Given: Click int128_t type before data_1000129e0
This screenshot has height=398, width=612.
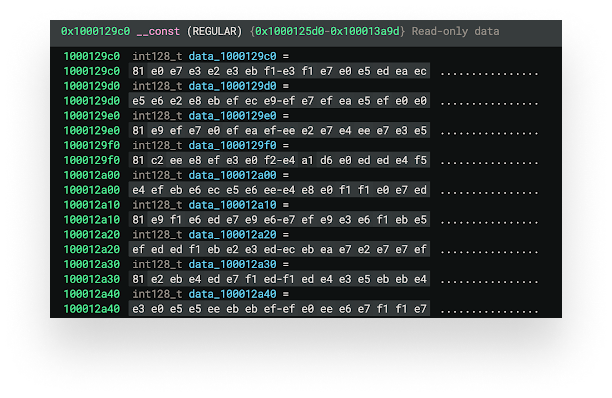Looking at the screenshot, I should click(x=157, y=115).
